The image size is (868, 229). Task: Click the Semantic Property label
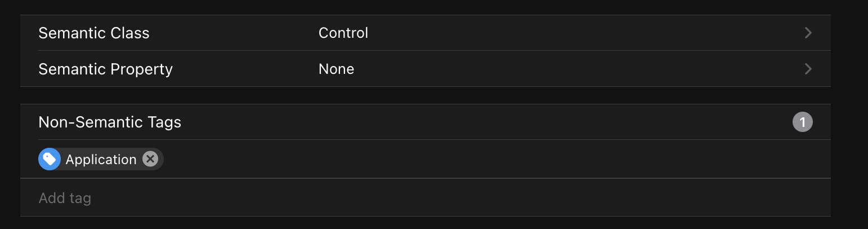(x=105, y=69)
